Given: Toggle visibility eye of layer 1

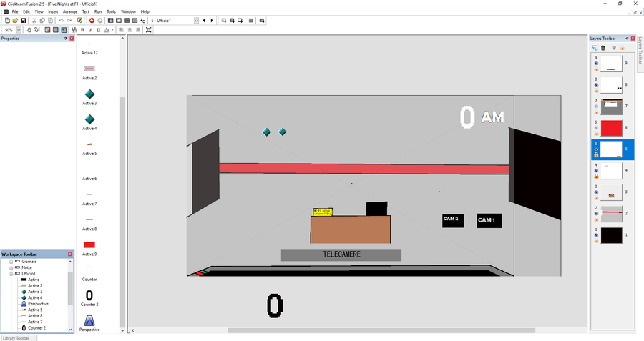Looking at the screenshot, I should click(596, 235).
